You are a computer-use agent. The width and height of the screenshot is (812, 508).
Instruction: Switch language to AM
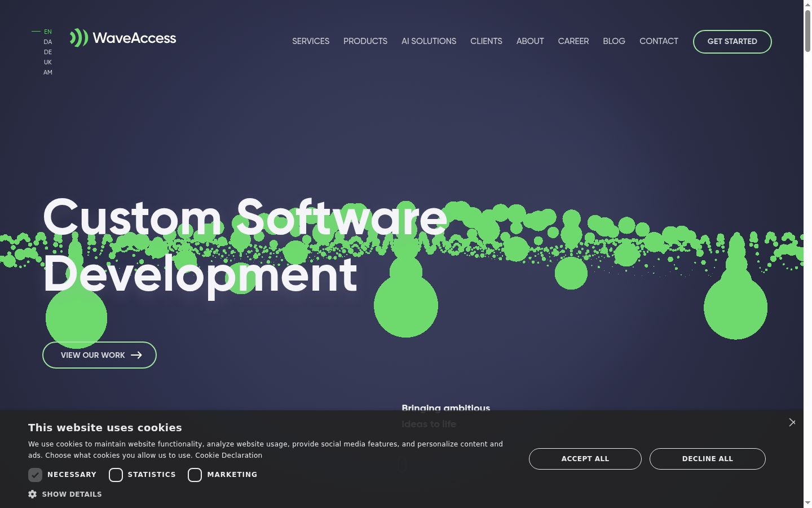[48, 72]
